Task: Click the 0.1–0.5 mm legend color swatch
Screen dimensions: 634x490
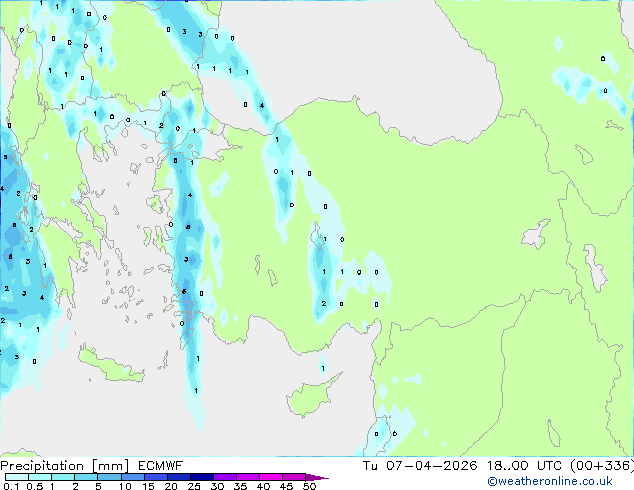Action: click(x=17, y=477)
